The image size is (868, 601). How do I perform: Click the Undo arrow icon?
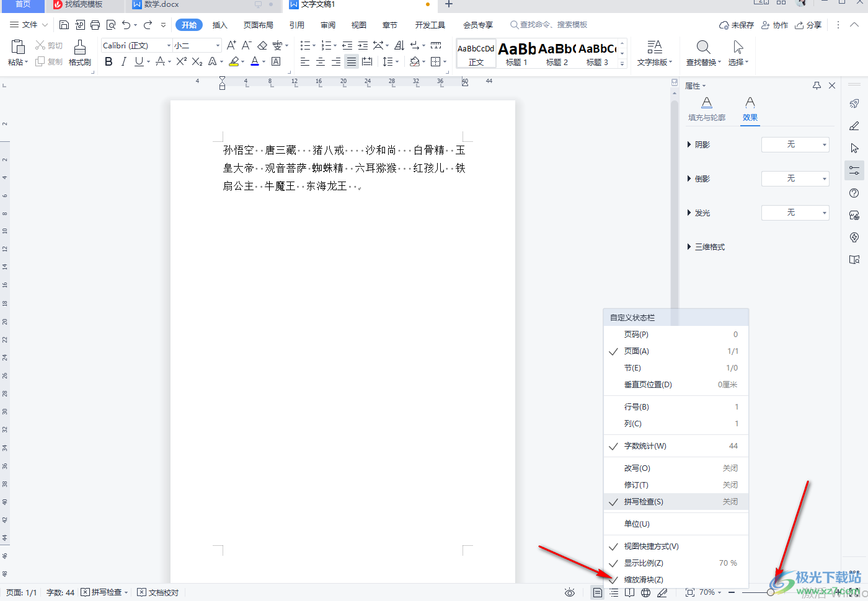[126, 25]
